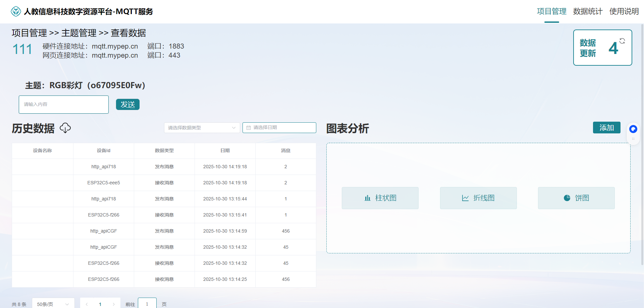Viewport: 644px width, 308px height.
Task: Click inside the 请输入内容 input field
Action: (63, 104)
